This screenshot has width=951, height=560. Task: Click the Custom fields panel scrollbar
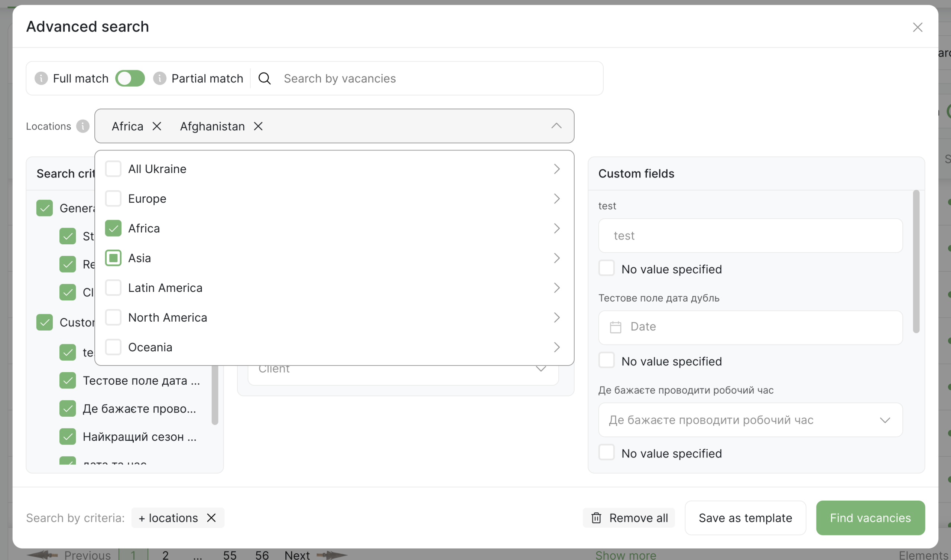click(x=916, y=262)
